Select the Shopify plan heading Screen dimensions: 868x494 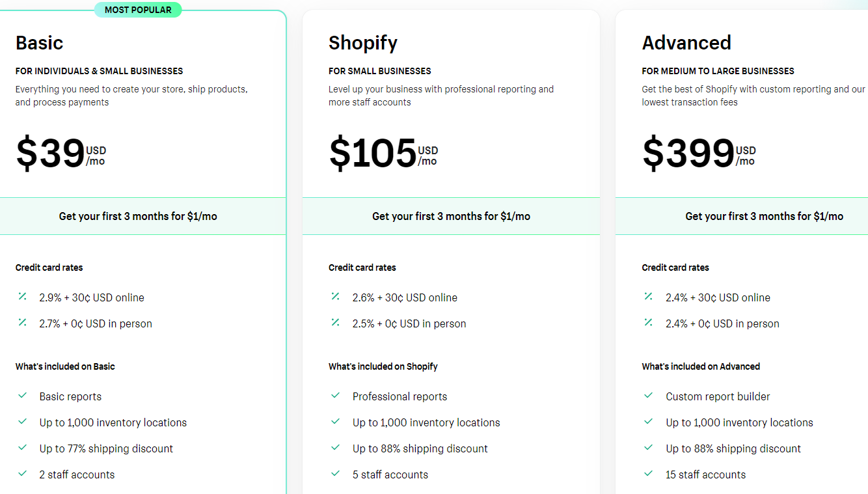363,43
